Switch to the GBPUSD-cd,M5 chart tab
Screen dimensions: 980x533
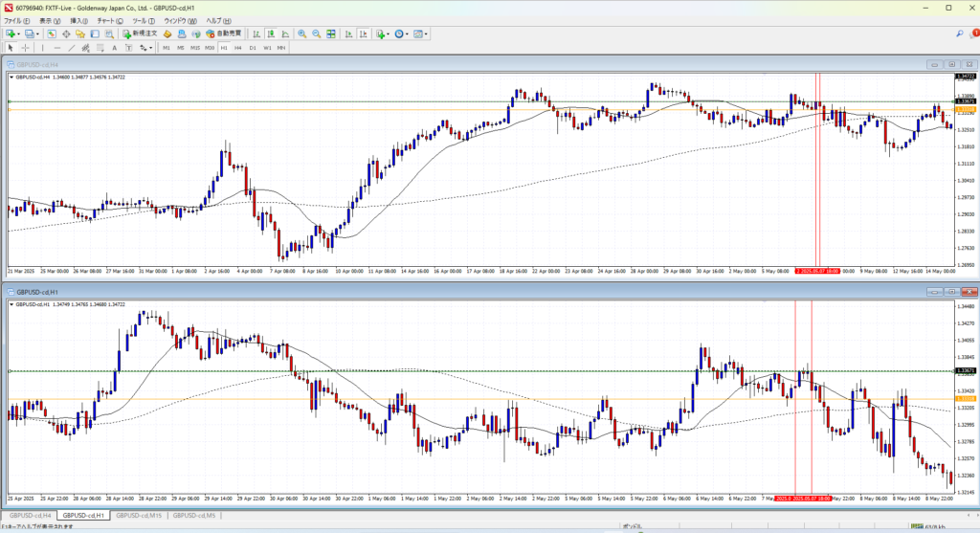[x=193, y=516]
